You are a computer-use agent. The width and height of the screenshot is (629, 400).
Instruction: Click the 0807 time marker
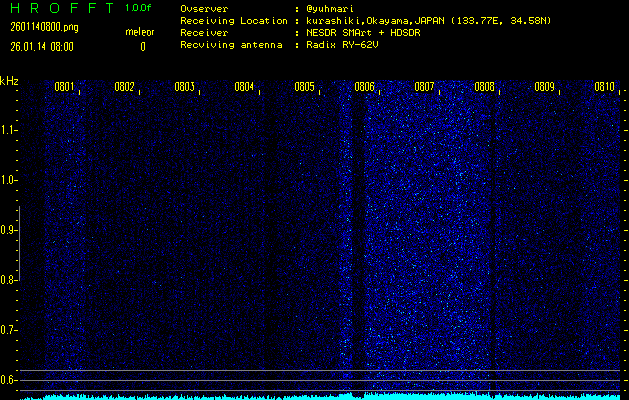(x=424, y=87)
